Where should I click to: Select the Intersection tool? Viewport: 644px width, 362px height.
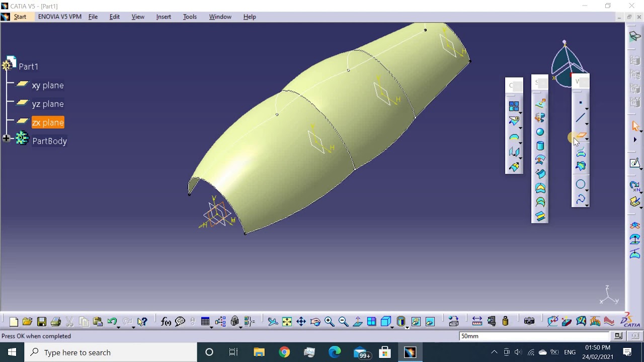pos(581,166)
